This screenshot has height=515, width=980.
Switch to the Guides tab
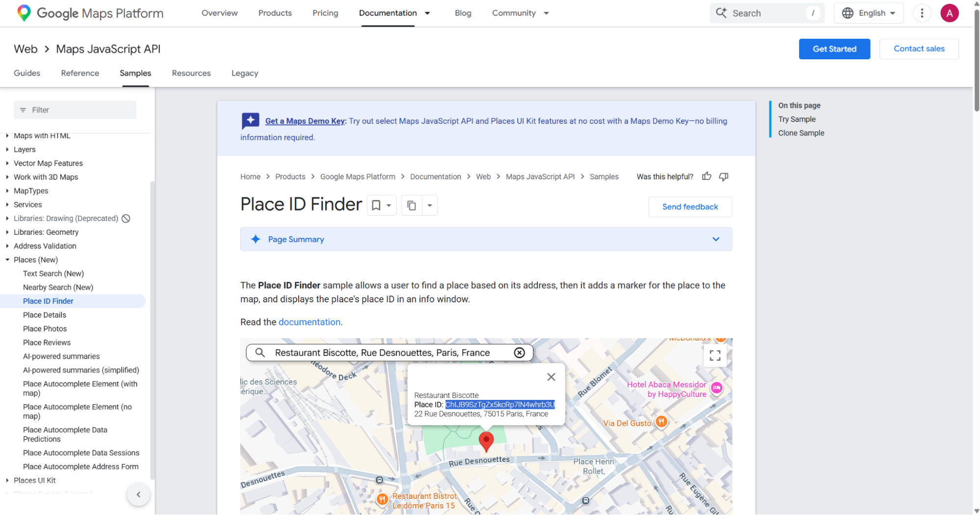(27, 73)
